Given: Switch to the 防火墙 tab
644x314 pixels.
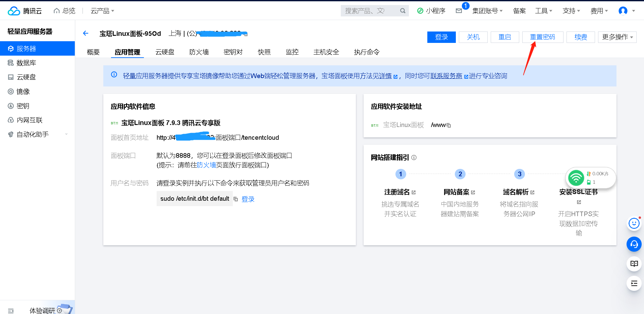Looking at the screenshot, I should pos(199,52).
